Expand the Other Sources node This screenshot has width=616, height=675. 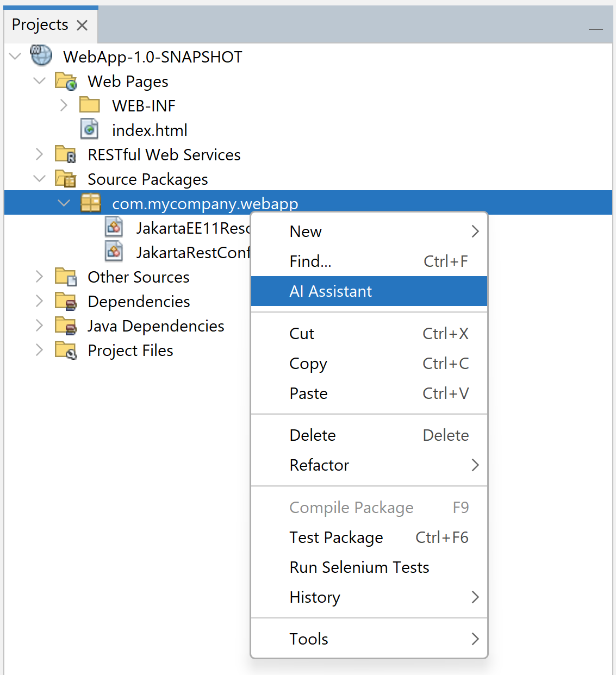[x=39, y=277]
